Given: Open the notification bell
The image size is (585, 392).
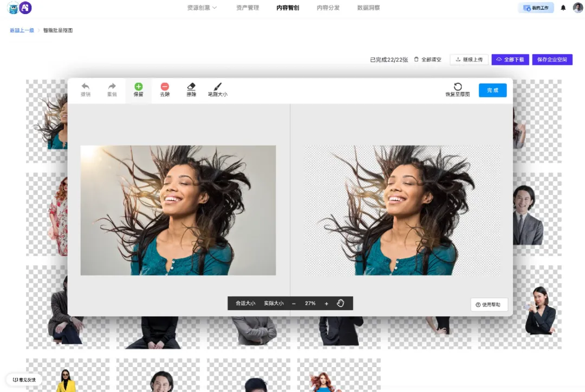Looking at the screenshot, I should point(563,8).
